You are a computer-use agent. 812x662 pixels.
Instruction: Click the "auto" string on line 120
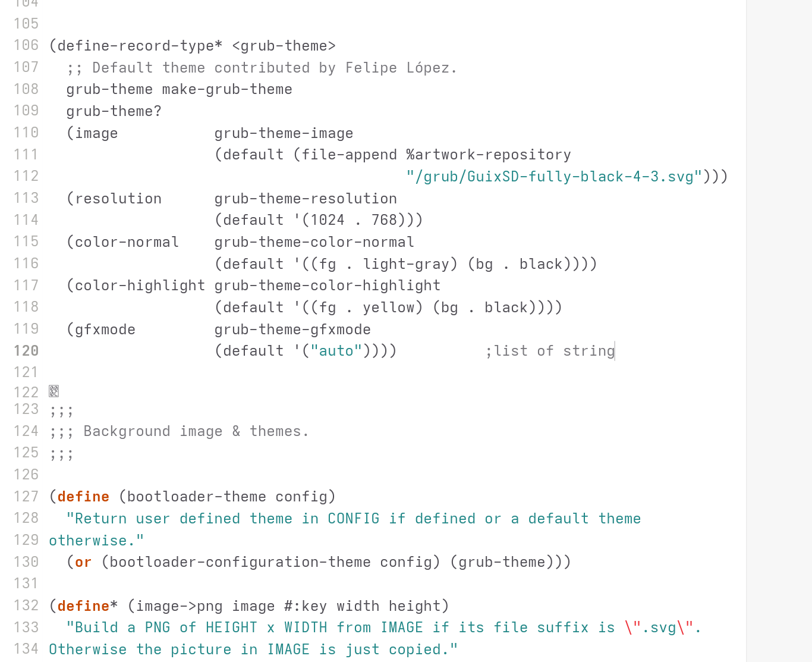[x=336, y=351]
